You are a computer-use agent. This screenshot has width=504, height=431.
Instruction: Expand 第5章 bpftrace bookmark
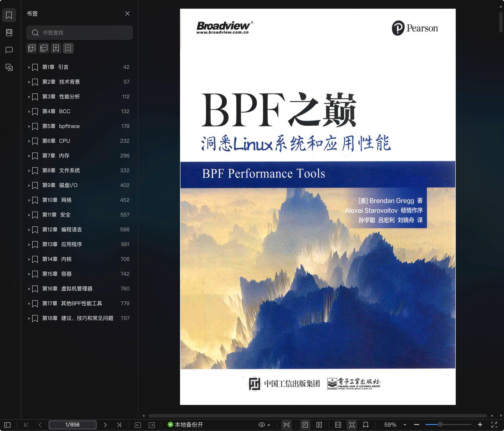coord(29,126)
